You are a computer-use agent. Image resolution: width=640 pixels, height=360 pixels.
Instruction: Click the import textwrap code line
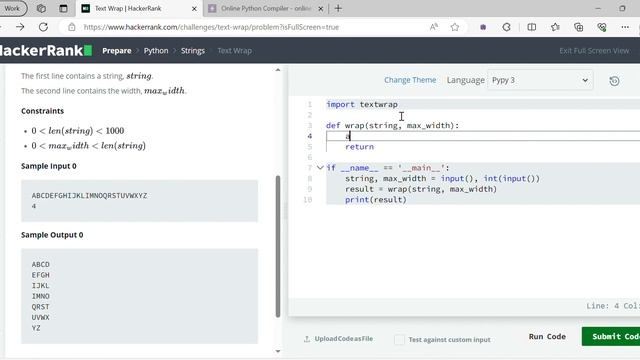(362, 104)
